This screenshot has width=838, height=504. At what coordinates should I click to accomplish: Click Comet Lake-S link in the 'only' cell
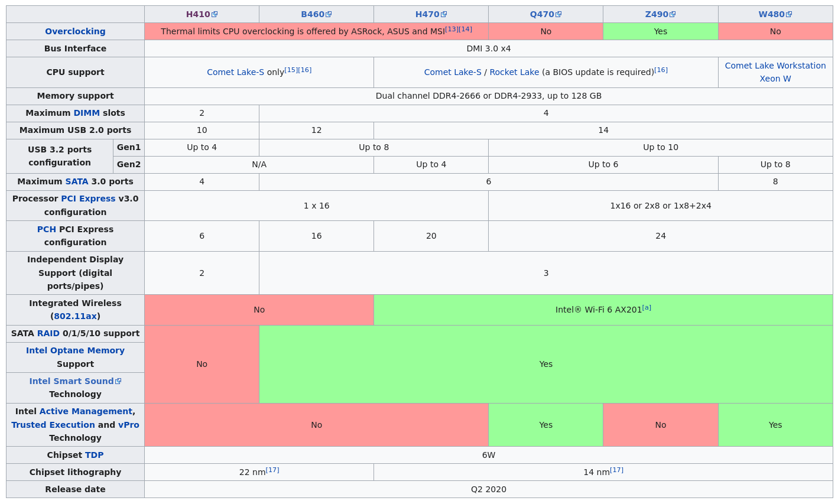pos(235,72)
